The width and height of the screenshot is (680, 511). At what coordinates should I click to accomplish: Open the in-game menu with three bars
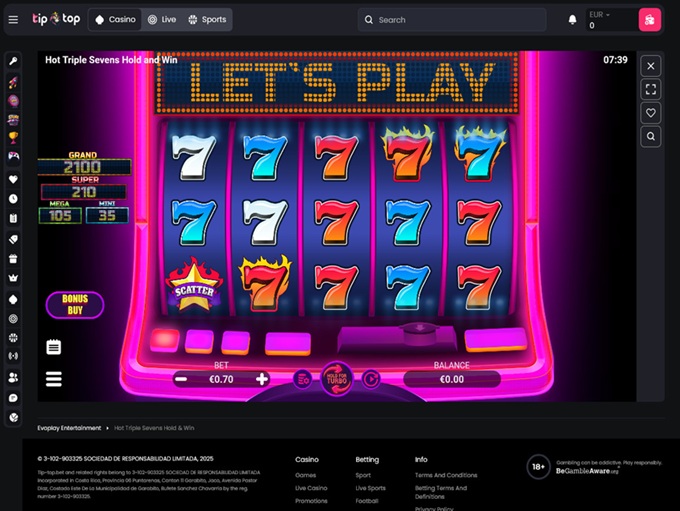[x=54, y=379]
